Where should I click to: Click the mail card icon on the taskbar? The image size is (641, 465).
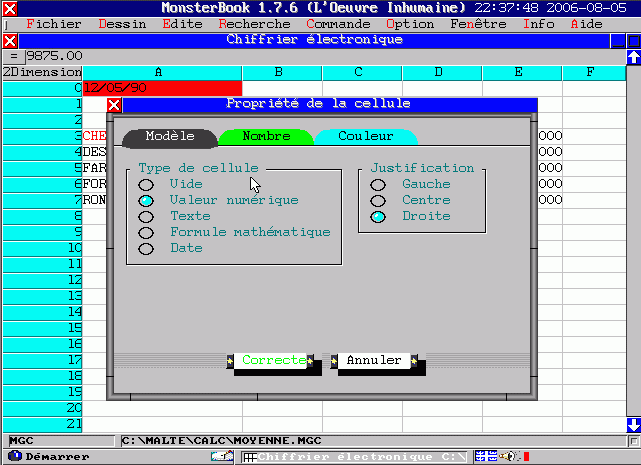pyautogui.click(x=222, y=456)
